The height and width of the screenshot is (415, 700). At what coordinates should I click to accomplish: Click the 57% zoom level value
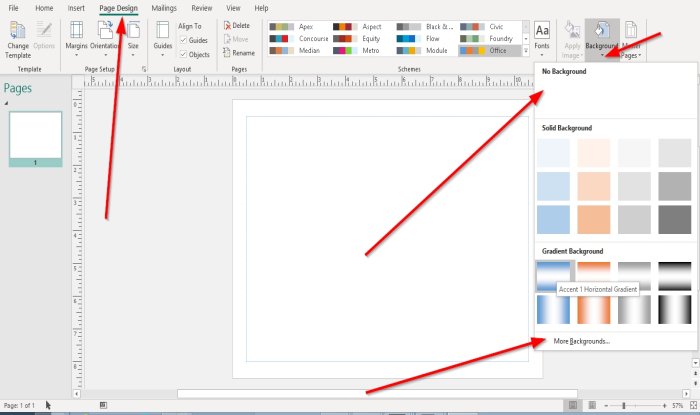coord(678,406)
